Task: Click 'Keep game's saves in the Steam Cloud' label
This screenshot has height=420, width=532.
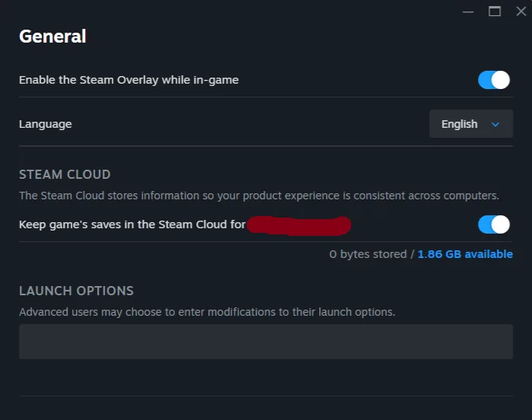Action: coord(133,224)
